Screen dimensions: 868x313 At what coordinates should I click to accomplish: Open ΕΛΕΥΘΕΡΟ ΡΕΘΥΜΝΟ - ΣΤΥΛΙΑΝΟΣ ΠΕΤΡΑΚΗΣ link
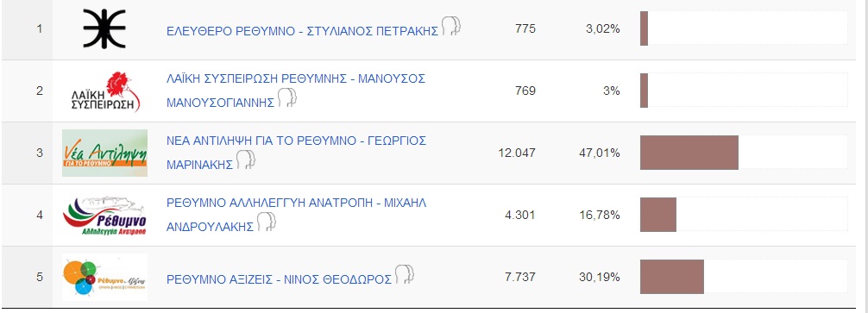click(302, 31)
